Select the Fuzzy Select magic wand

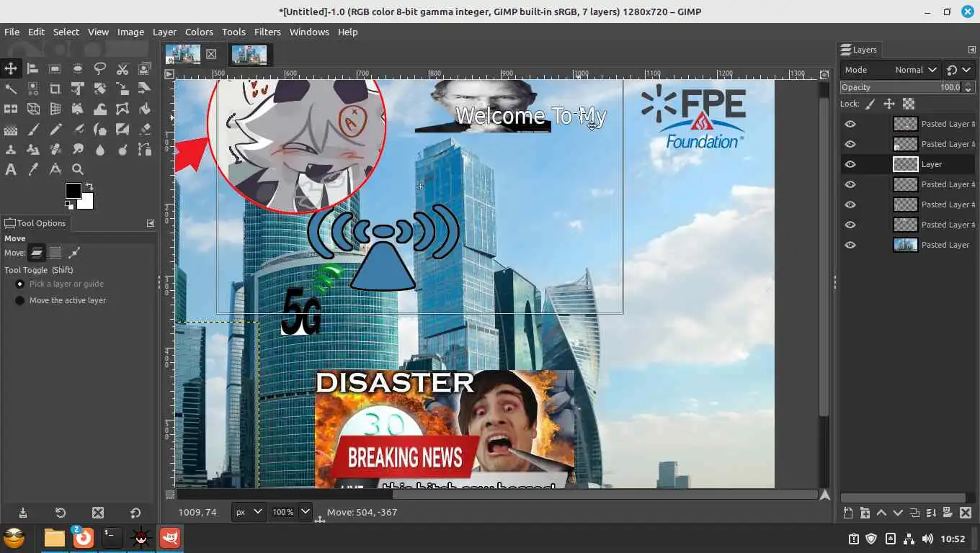click(11, 89)
